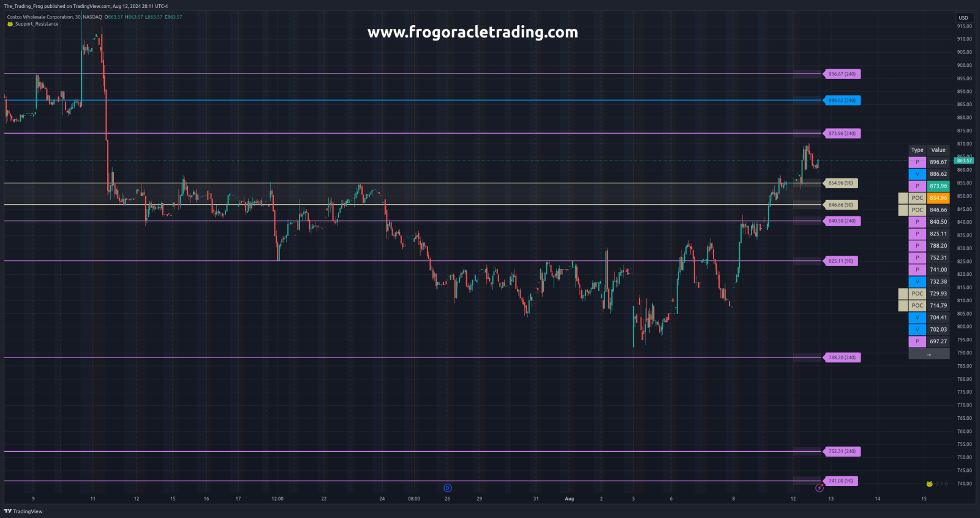The height and width of the screenshot is (518, 980).
Task: Click the 697.27 value in the table
Action: pos(938,341)
